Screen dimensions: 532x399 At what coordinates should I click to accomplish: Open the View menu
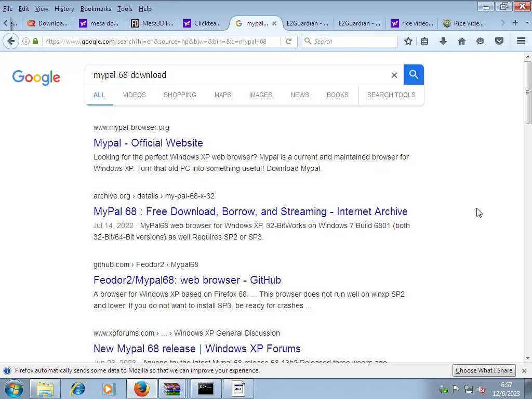tap(42, 9)
